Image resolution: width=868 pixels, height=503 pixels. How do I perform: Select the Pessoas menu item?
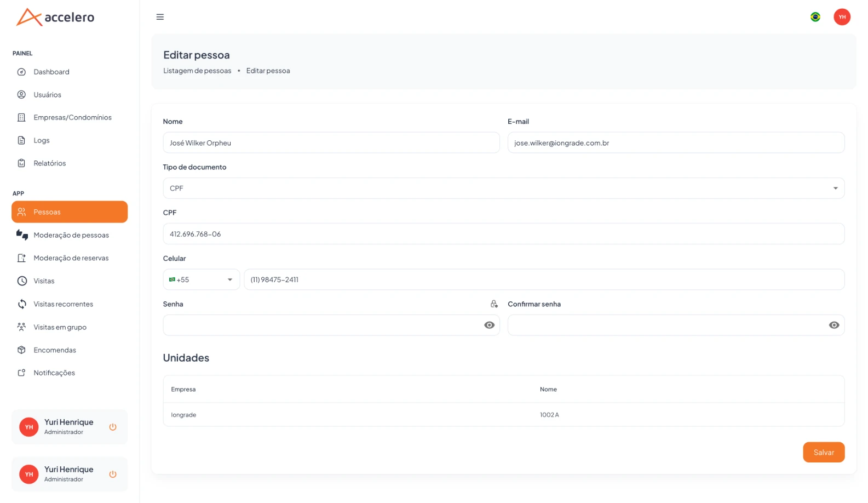[70, 212]
